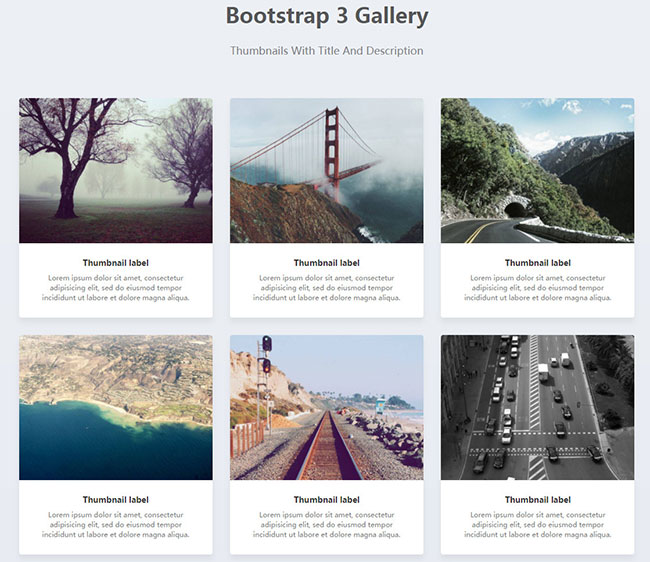Click Thumbnail label under railway tracks photo
This screenshot has width=650, height=562.
click(326, 500)
